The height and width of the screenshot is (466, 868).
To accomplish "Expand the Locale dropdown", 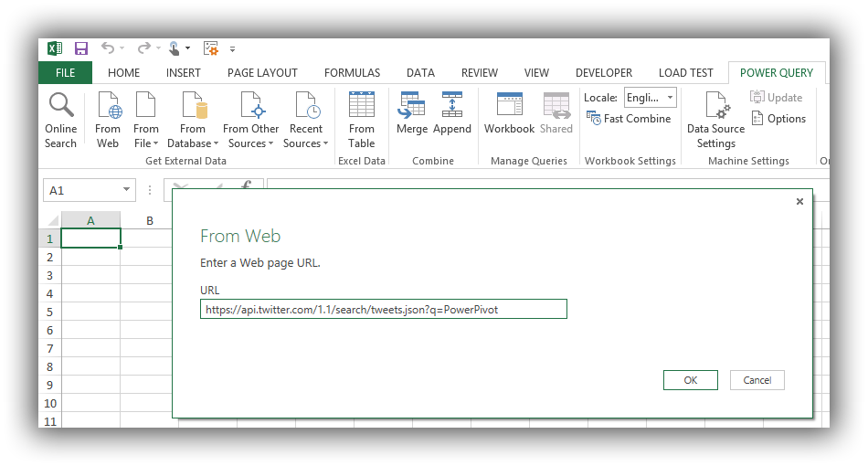I will coord(670,98).
